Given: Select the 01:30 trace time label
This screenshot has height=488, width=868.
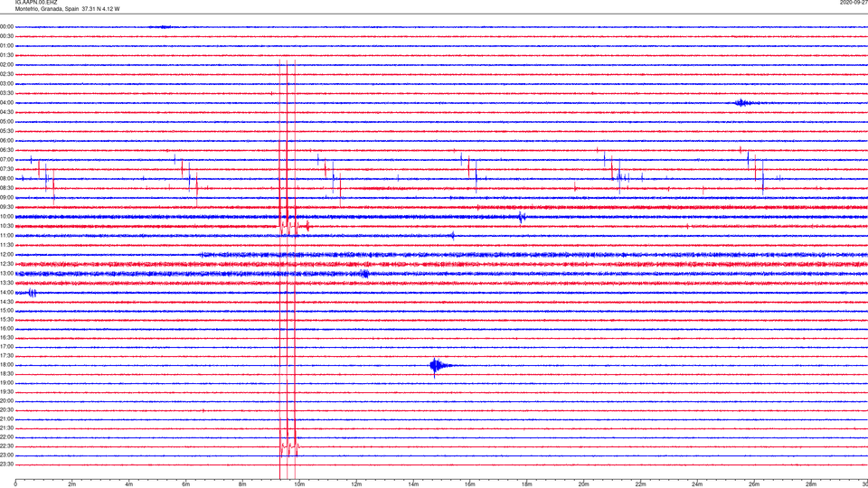Looking at the screenshot, I should click(6, 55).
